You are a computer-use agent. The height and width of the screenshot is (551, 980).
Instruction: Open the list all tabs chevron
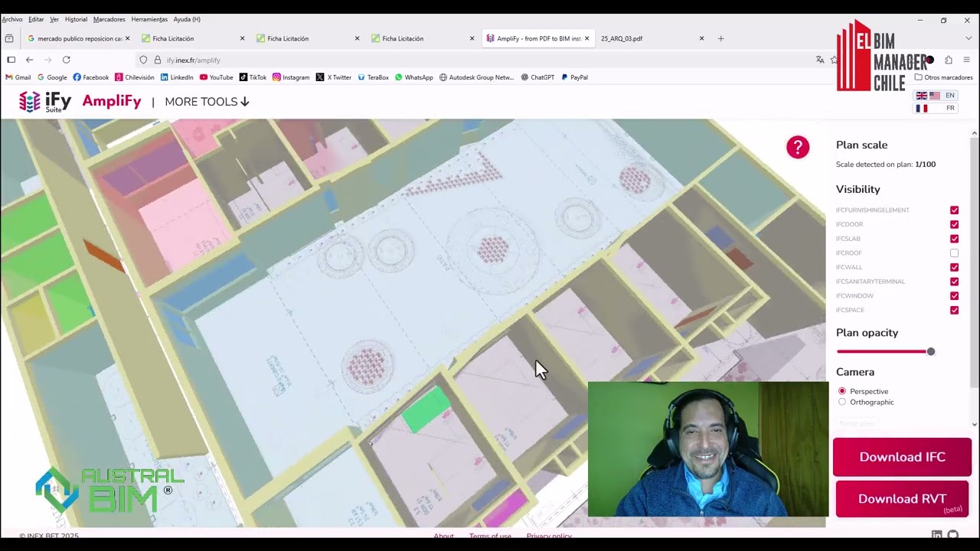(x=968, y=38)
